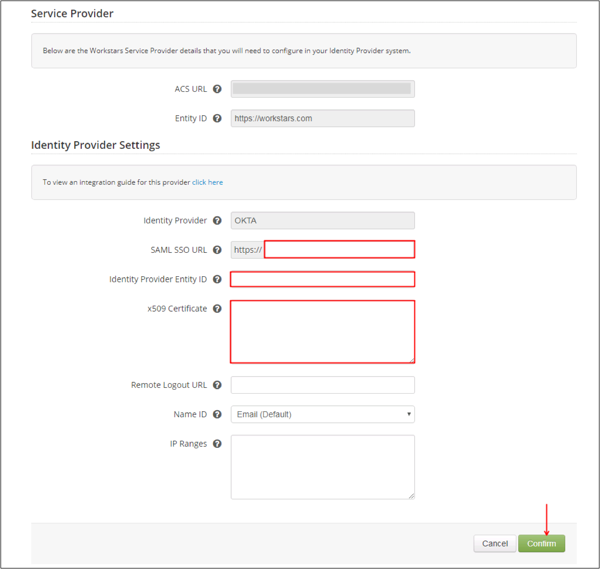
Task: Open the integration guide 'click here' link
Action: coord(208,183)
